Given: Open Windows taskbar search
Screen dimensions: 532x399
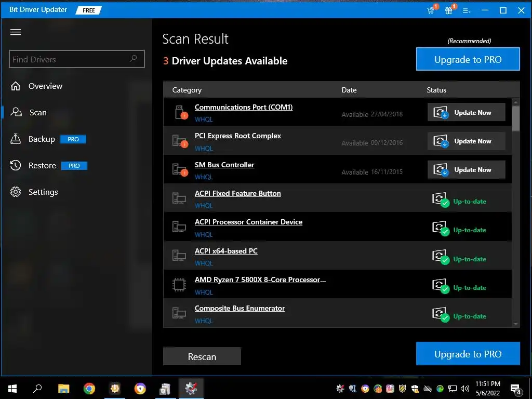Looking at the screenshot, I should 37,388.
